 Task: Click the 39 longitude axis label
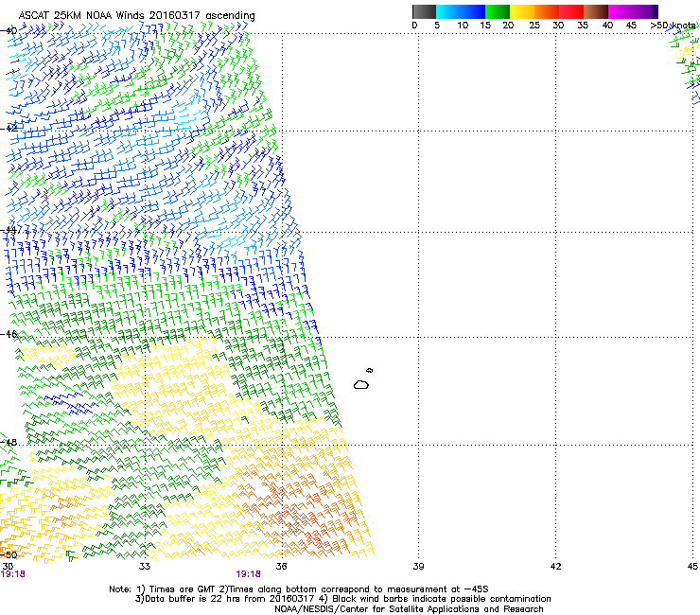[418, 567]
